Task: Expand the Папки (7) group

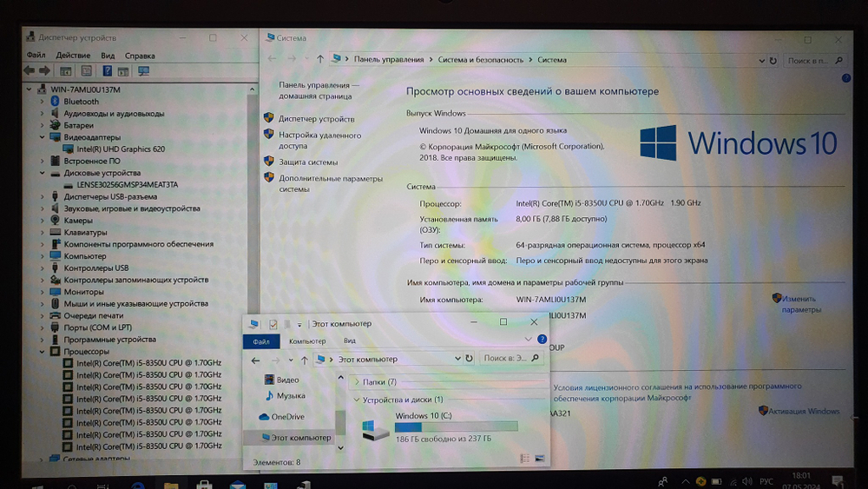Action: pyautogui.click(x=357, y=381)
